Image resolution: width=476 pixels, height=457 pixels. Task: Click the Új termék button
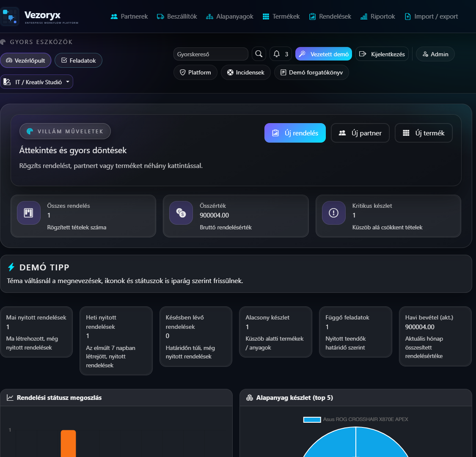coord(424,133)
